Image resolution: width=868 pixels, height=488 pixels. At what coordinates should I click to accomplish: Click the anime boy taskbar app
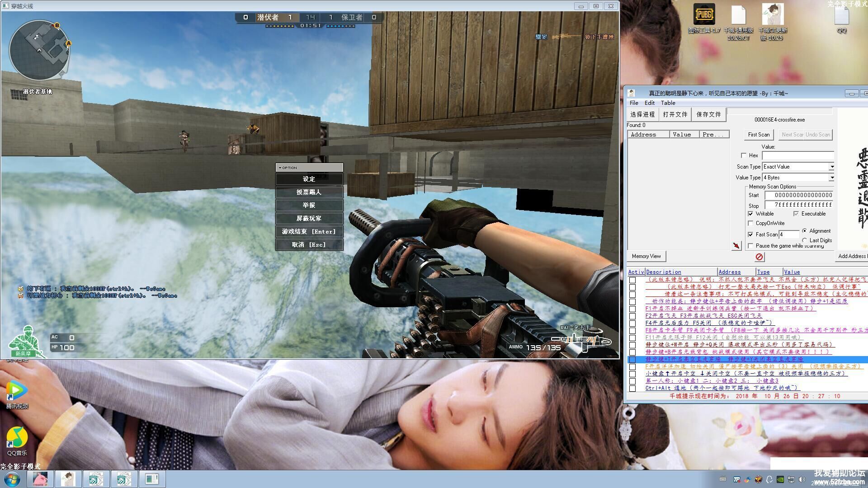[x=68, y=479]
